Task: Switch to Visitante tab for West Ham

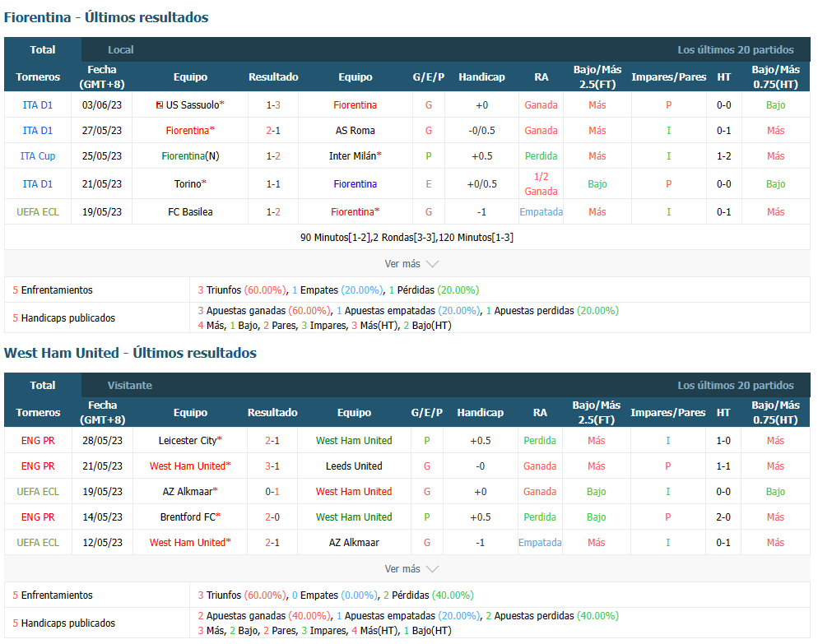Action: pos(129,386)
